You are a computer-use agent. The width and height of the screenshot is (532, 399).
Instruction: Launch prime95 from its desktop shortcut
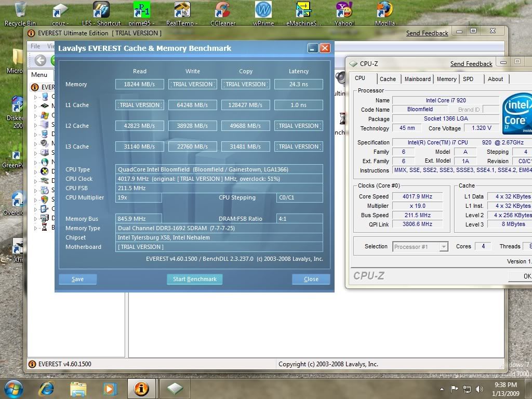click(x=141, y=10)
